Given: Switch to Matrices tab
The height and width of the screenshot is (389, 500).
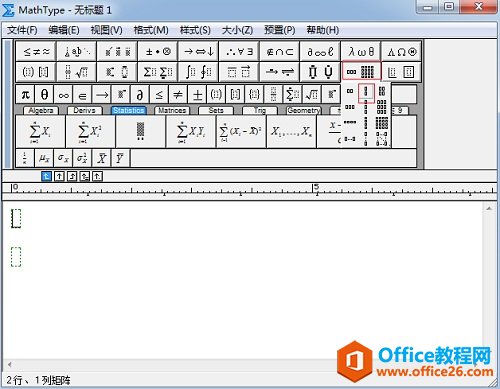Looking at the screenshot, I should (172, 110).
